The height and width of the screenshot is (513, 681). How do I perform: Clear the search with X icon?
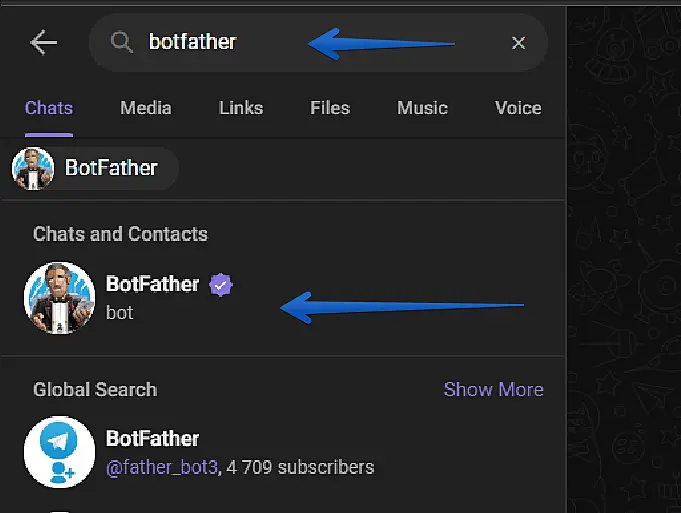[518, 42]
